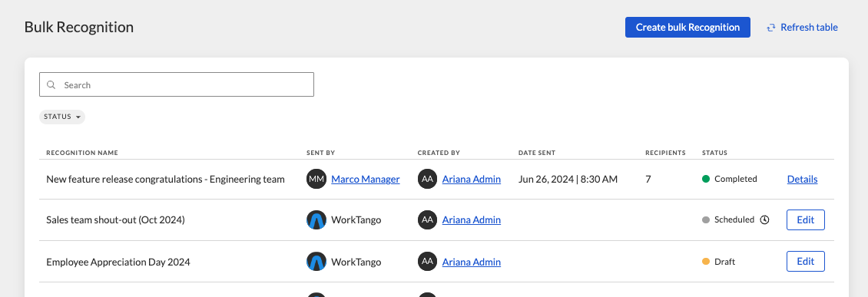Click AA avatar in Engineering team row

(427, 179)
